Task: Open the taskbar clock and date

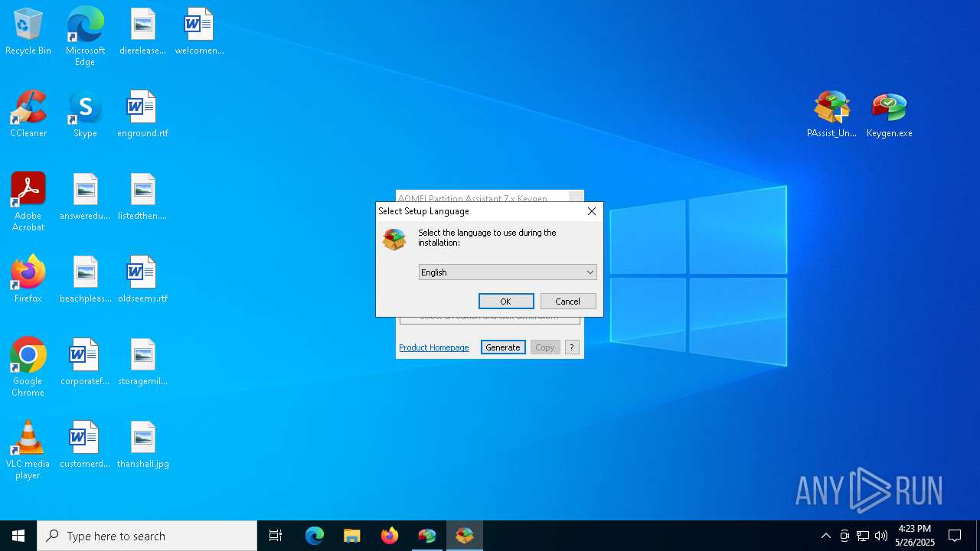Action: 915,536
